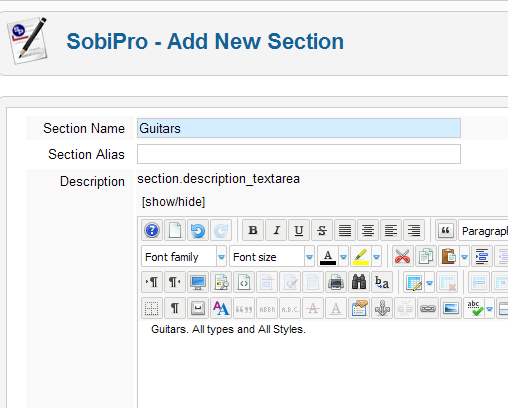
Task: Click the print icon in editor toolbar
Action: coord(336,282)
